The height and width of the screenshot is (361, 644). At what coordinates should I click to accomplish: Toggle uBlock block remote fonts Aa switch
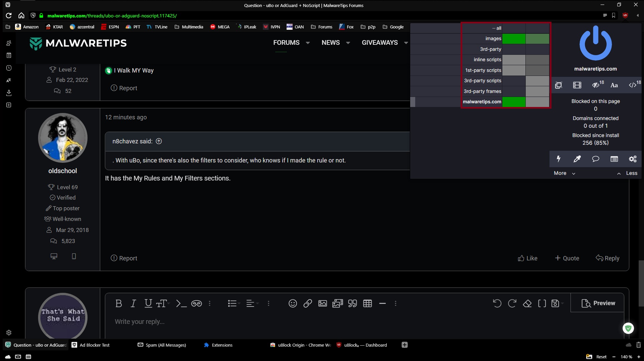(x=614, y=85)
